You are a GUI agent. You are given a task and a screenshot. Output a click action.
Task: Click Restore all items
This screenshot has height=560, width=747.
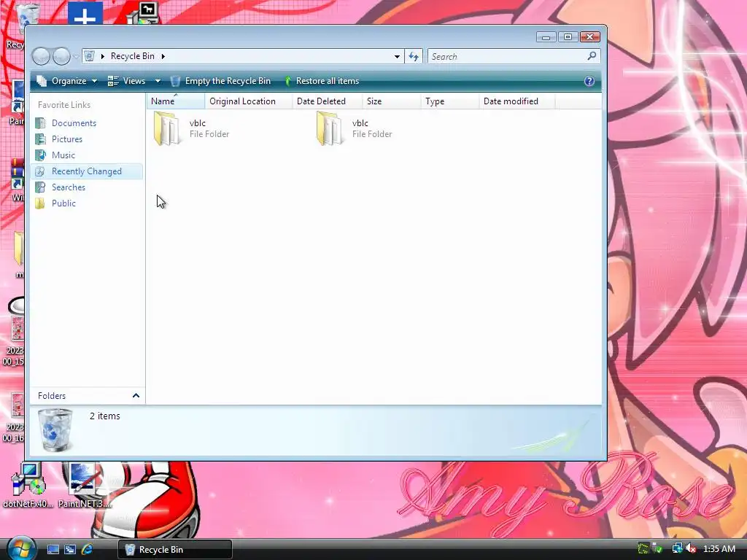(x=322, y=81)
